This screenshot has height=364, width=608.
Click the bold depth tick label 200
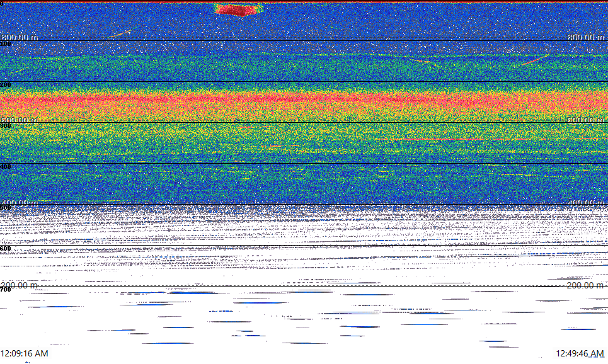[6, 85]
